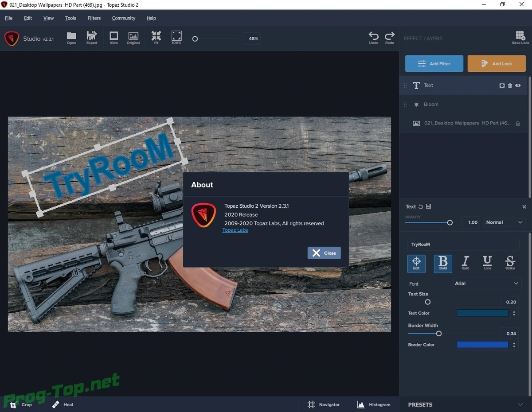
Task: Toggle Italic text style
Action: coord(465,263)
